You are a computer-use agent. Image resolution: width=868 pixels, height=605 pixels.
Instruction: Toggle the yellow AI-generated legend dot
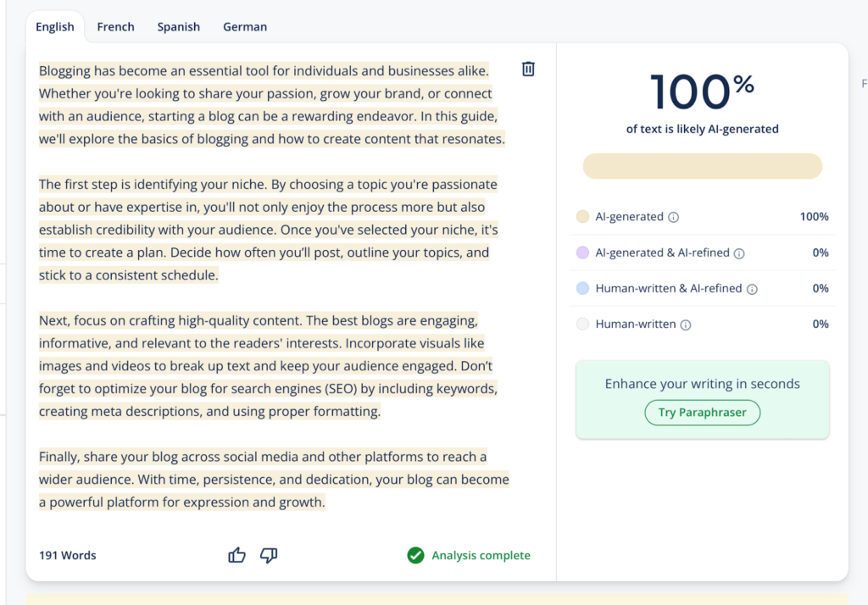pyautogui.click(x=581, y=217)
